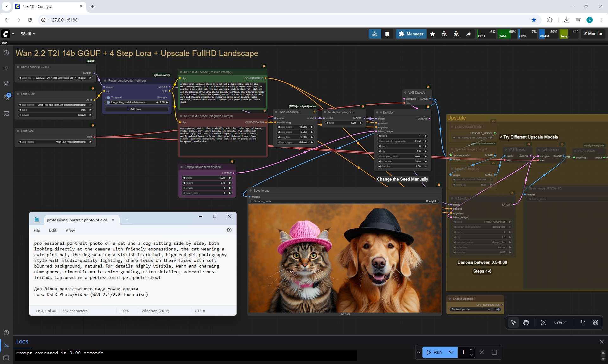
Task: Open the bookmark icon in top toolbar
Action: (x=387, y=34)
